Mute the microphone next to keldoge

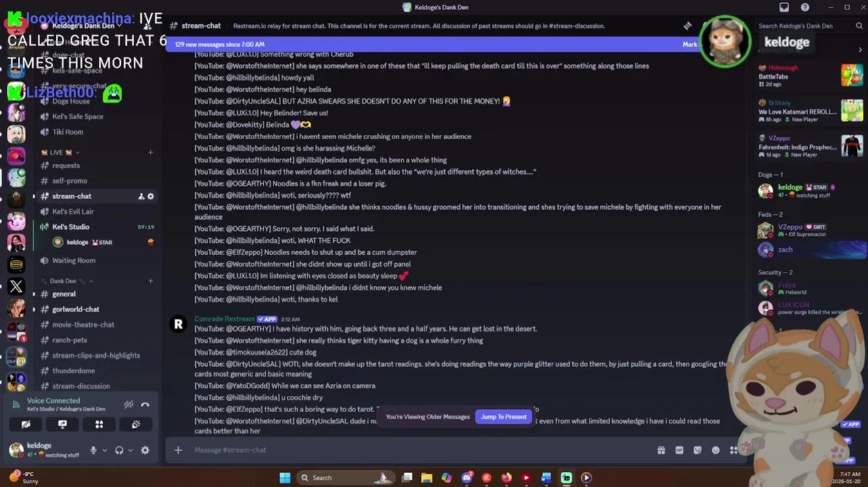pyautogui.click(x=93, y=450)
